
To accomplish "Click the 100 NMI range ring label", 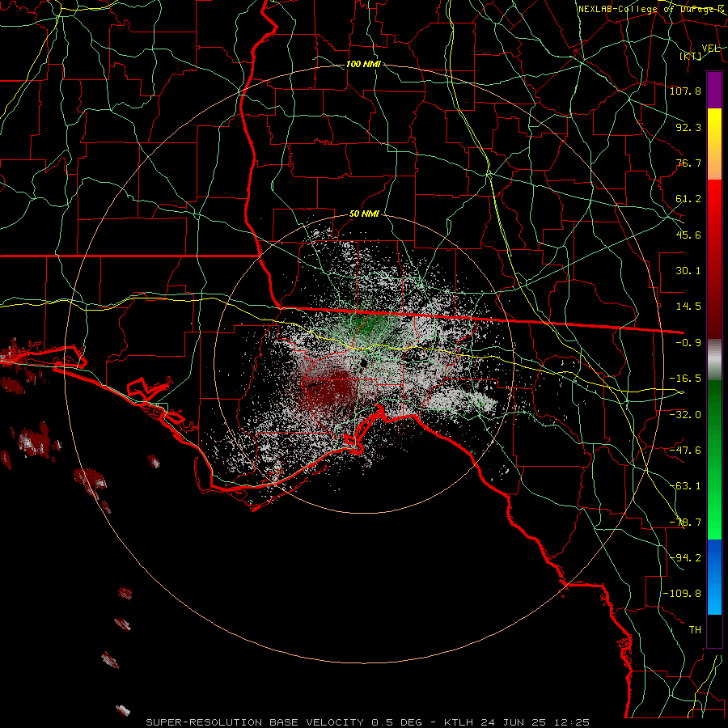I will coord(363,64).
